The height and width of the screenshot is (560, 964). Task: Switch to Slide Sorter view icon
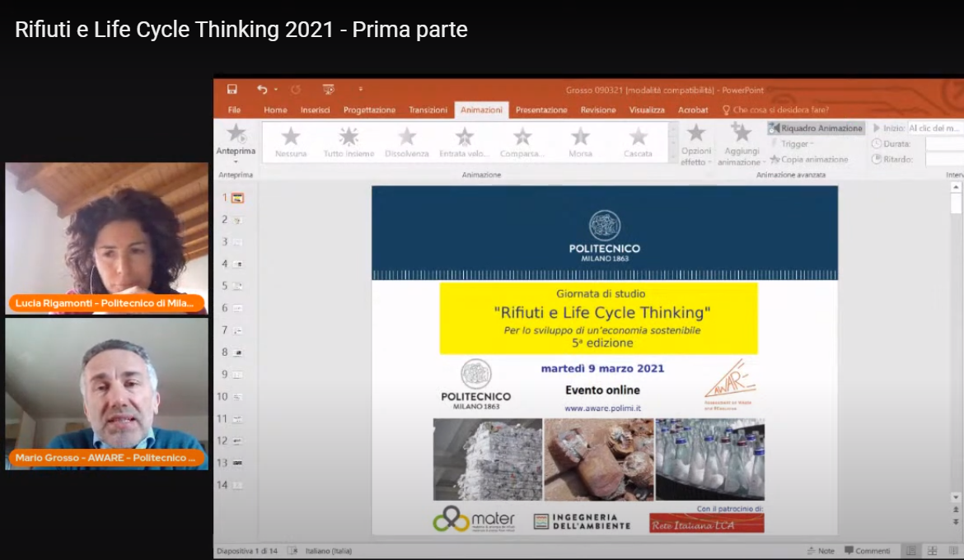tap(933, 551)
